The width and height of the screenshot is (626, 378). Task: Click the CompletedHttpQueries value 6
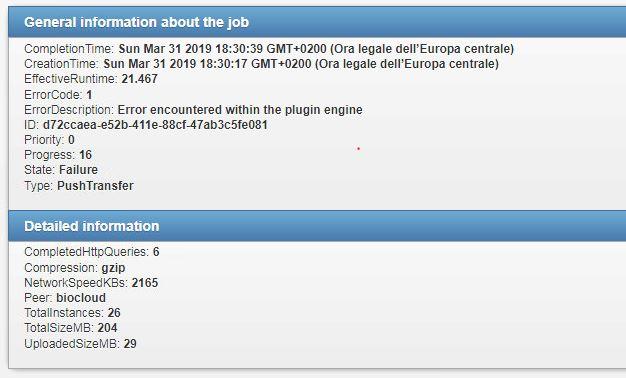(156, 252)
